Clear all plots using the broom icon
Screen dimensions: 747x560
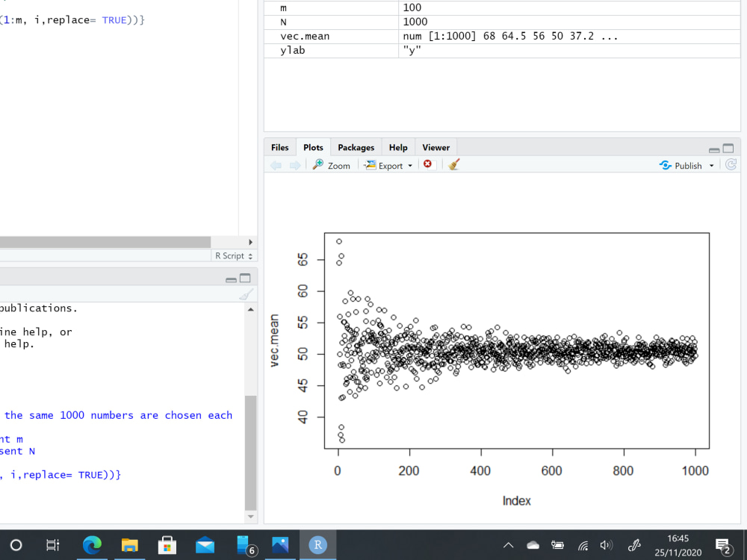click(453, 165)
